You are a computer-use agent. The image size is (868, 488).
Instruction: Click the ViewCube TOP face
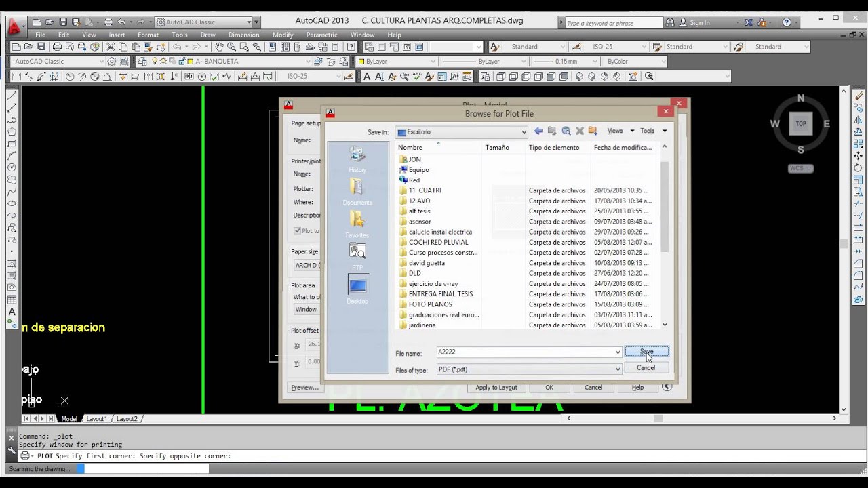[x=801, y=123]
